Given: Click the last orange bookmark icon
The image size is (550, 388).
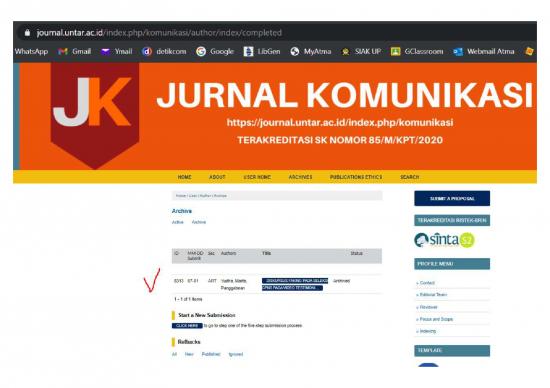Looking at the screenshot, I should pyautogui.click(x=529, y=52).
